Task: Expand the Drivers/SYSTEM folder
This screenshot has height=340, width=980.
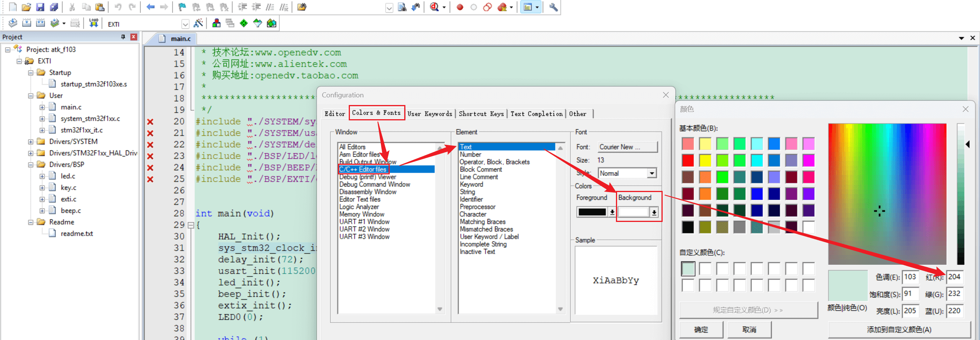Action: [31, 141]
